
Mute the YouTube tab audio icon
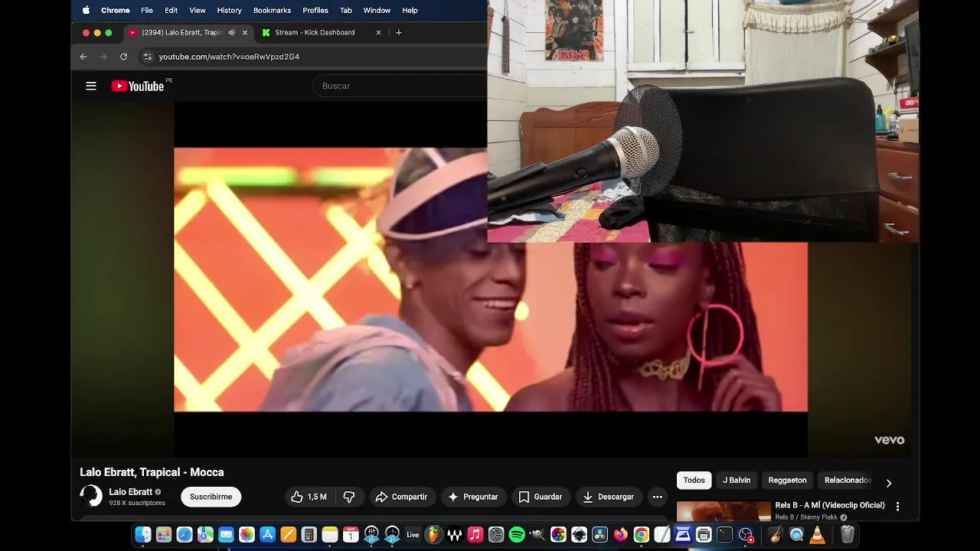pyautogui.click(x=231, y=32)
